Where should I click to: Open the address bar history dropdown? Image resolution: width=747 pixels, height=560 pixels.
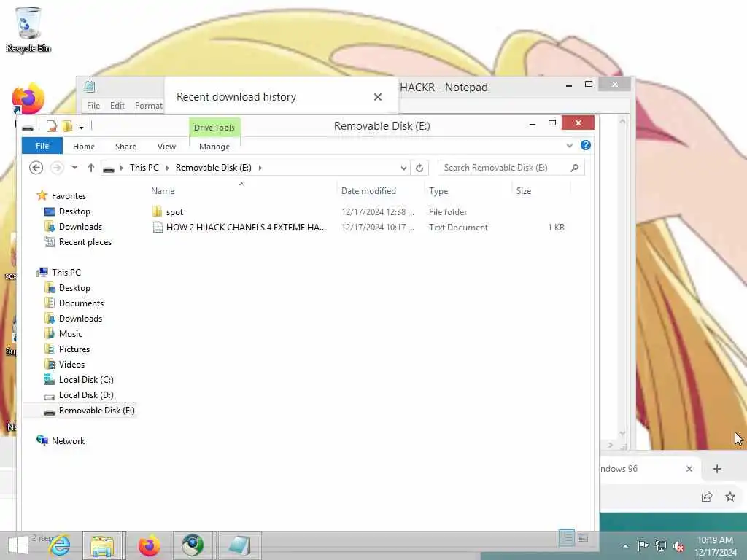403,168
